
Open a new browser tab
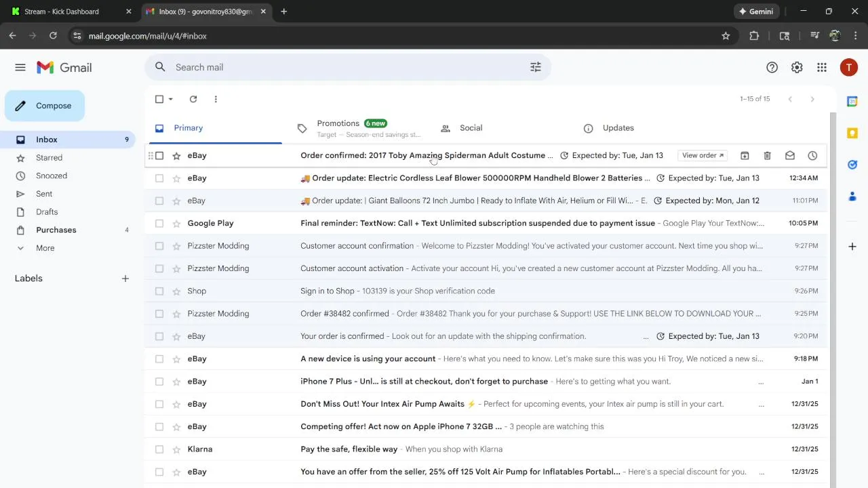(284, 12)
